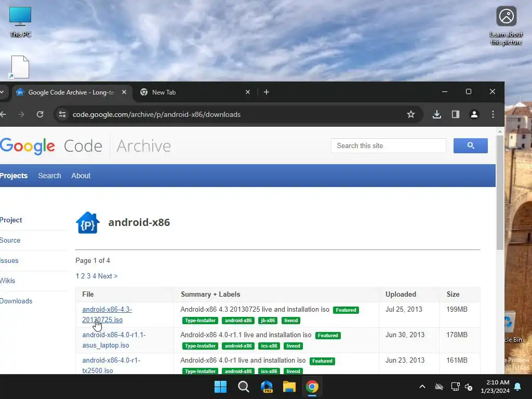Open a new browser tab with plus
The width and height of the screenshot is (532, 399).
point(267,92)
